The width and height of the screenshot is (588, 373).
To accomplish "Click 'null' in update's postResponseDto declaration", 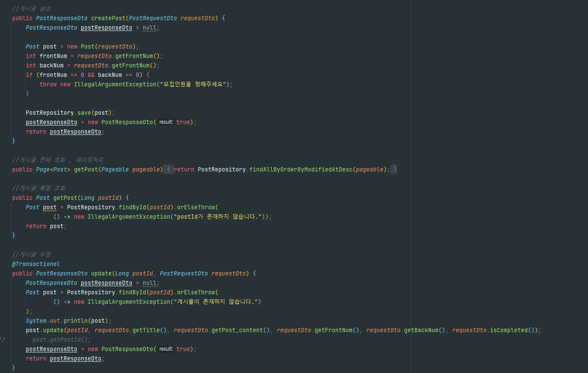I will (150, 283).
